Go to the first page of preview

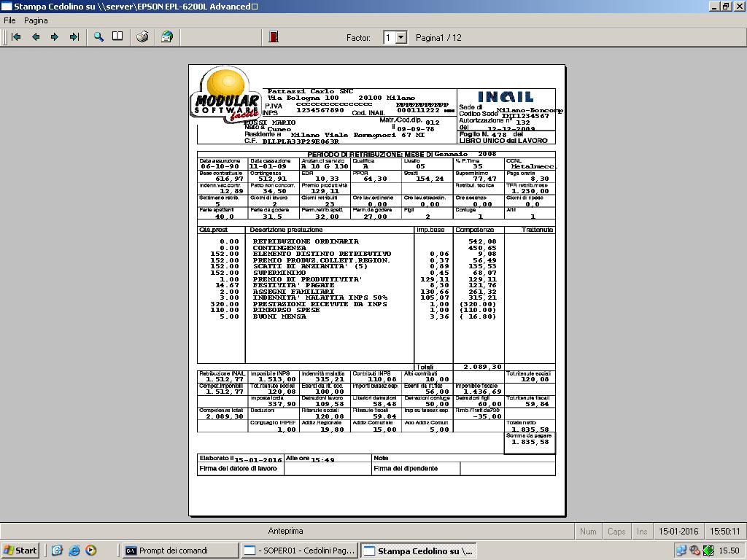click(x=16, y=37)
